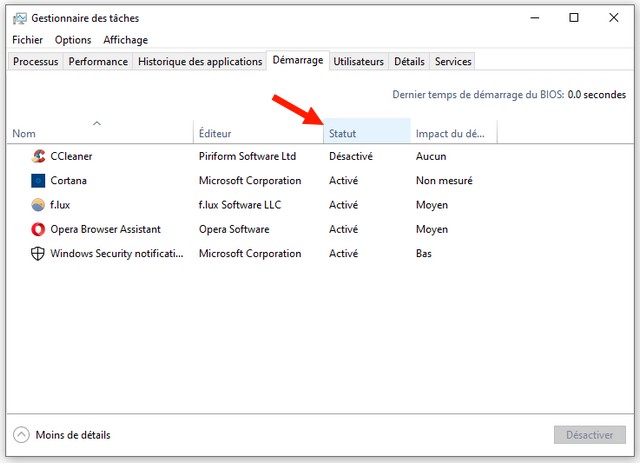Switch to the Utilisateurs tab
The image size is (640, 463).
pos(358,62)
